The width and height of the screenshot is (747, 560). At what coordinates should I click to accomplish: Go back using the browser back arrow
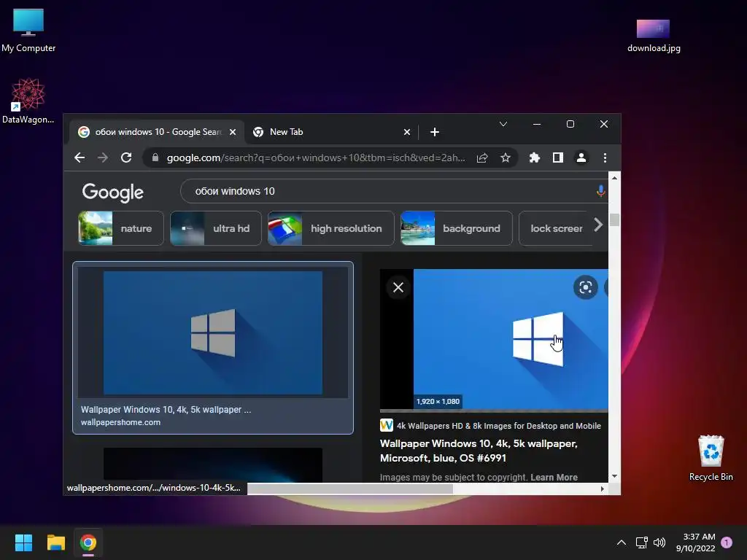click(80, 157)
